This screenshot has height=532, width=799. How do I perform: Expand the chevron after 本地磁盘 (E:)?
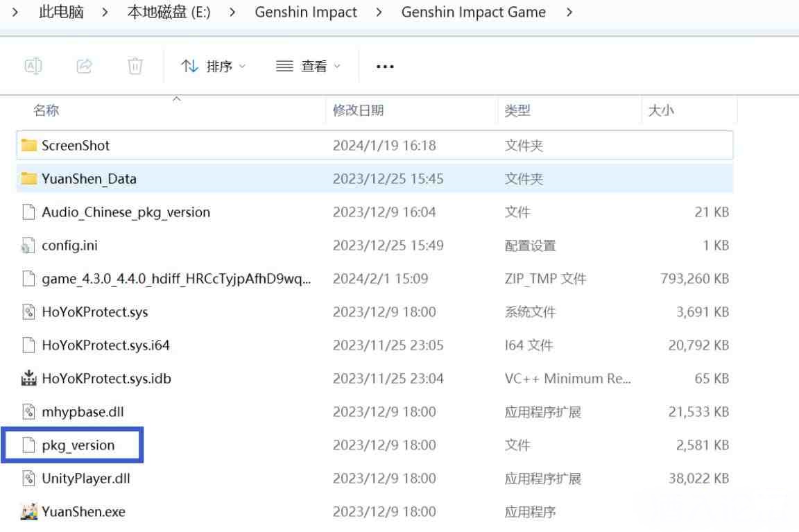(232, 12)
